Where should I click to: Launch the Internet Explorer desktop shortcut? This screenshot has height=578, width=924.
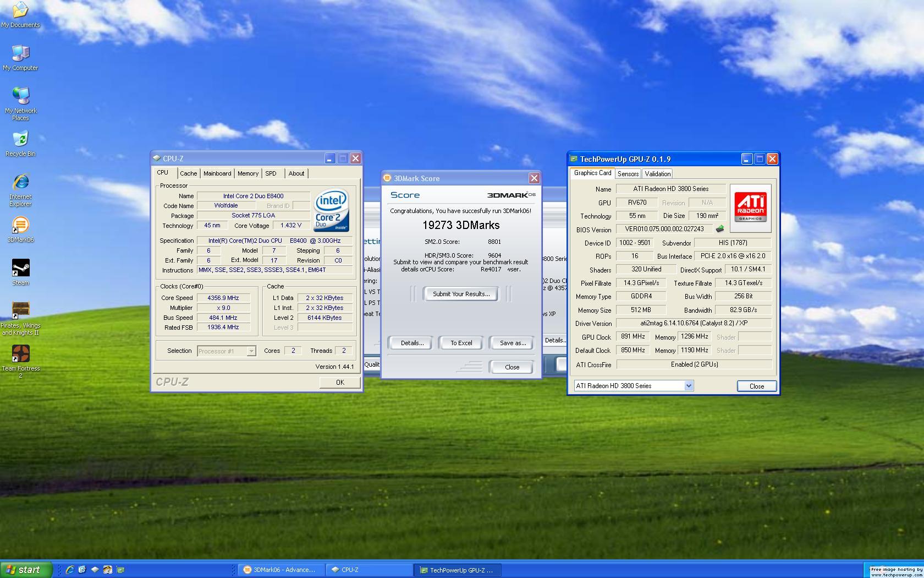[x=20, y=190]
